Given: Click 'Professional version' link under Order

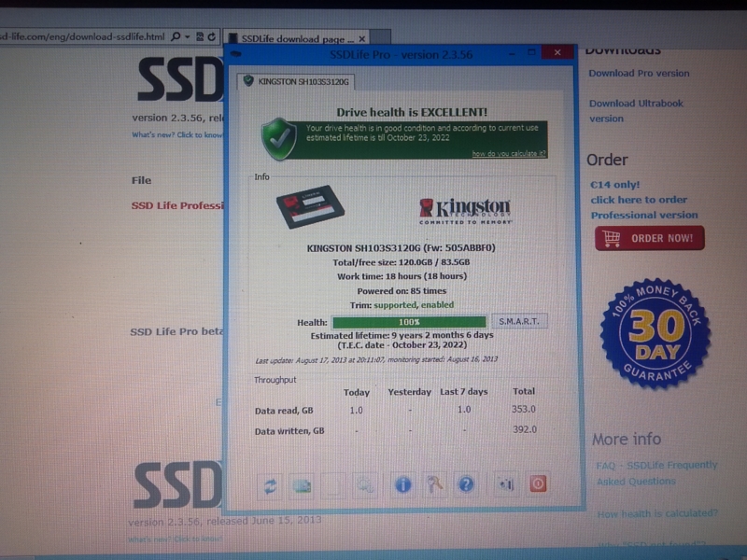Looking at the screenshot, I should tap(644, 216).
